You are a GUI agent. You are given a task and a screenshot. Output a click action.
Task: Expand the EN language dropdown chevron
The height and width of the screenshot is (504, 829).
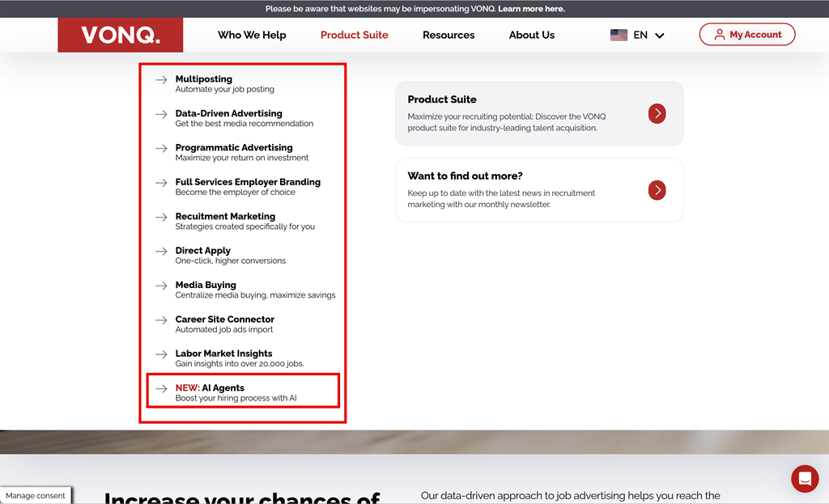coord(659,36)
